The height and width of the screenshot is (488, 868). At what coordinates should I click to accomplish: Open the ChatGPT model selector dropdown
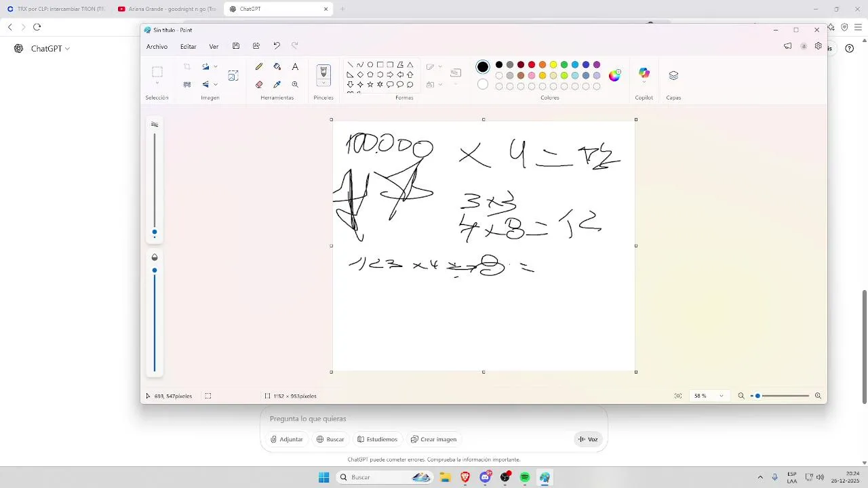click(51, 49)
